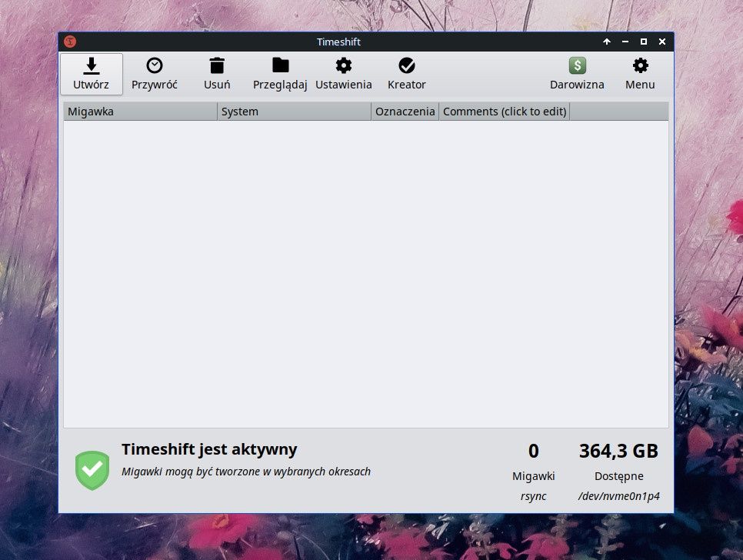Open the Przywróć restore tool

click(154, 74)
